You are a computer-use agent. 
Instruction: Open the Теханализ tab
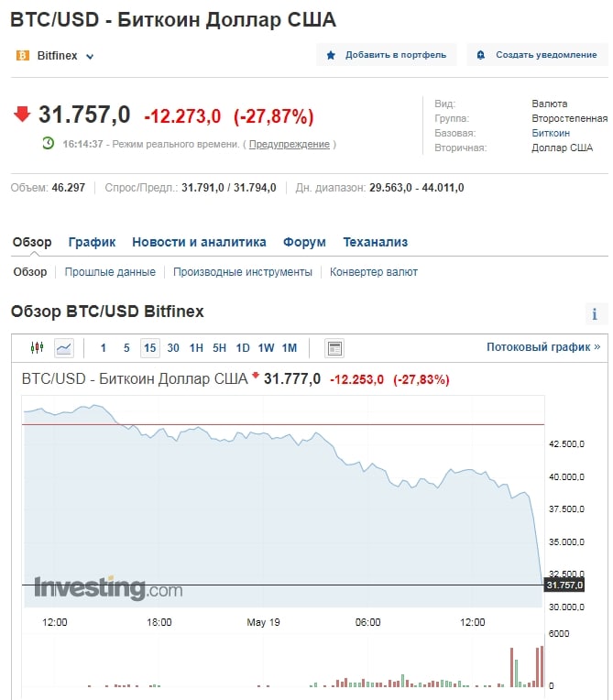click(376, 242)
